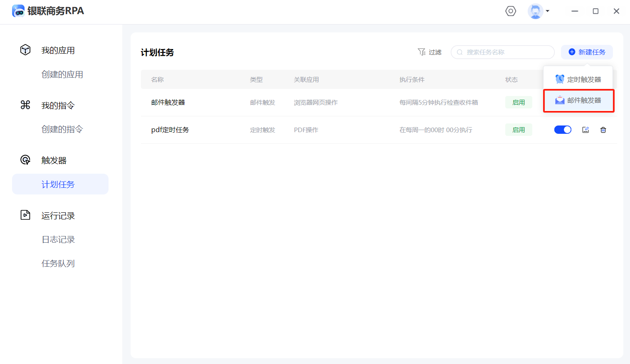Toggle off the pdf定时任务 enable switch
The width and height of the screenshot is (630, 364).
[563, 130]
